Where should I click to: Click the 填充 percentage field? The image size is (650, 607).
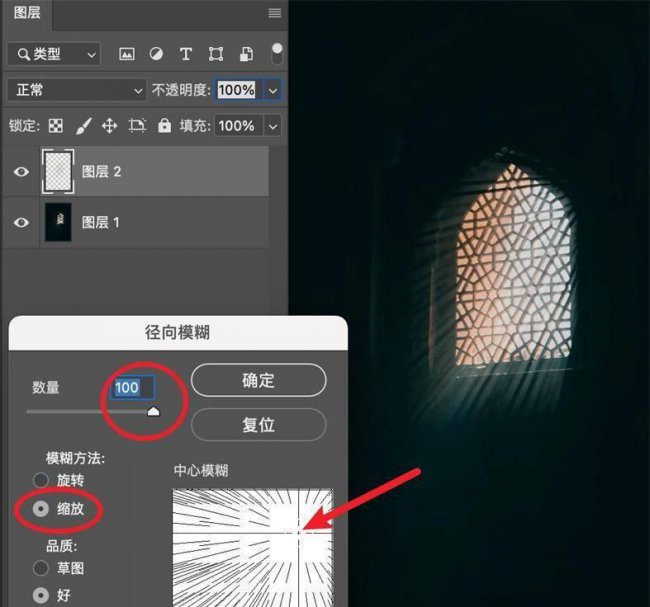[238, 126]
